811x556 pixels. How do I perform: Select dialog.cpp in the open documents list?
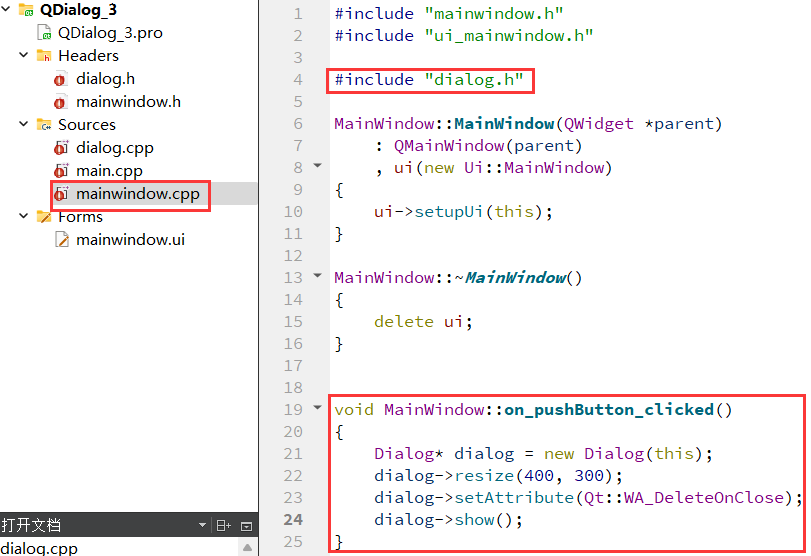pos(39,548)
